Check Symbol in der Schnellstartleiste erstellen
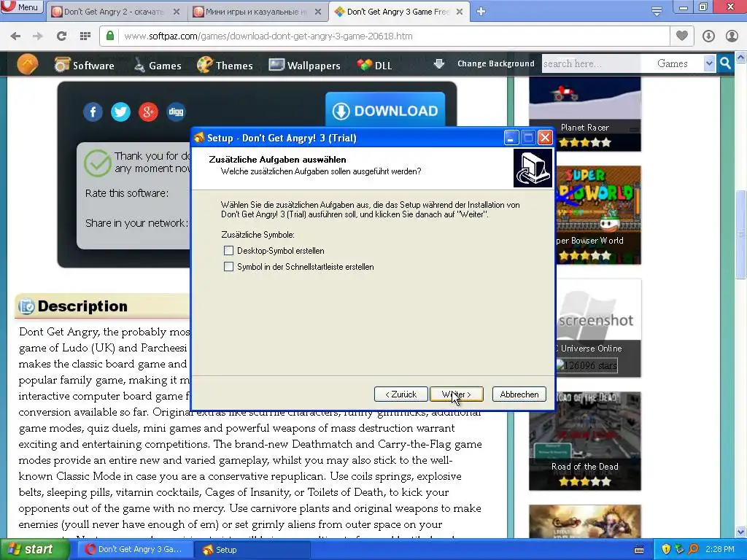Image resolution: width=747 pixels, height=560 pixels. 228,267
